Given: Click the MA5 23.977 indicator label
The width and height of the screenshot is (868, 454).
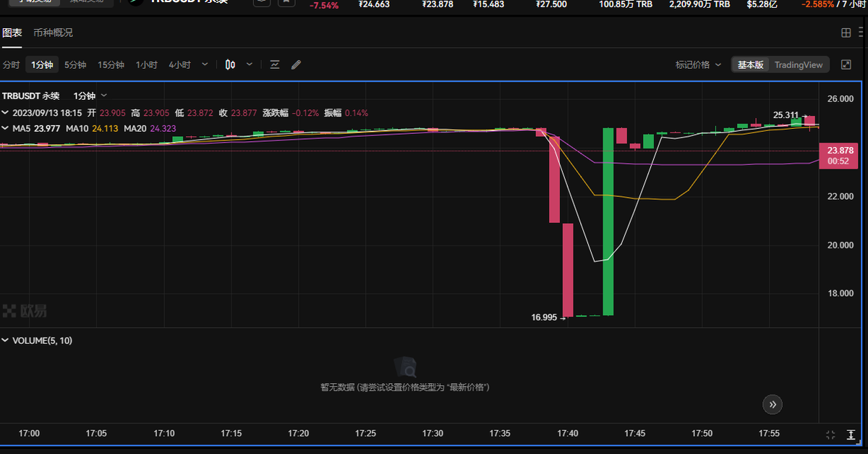Looking at the screenshot, I should (x=37, y=128).
